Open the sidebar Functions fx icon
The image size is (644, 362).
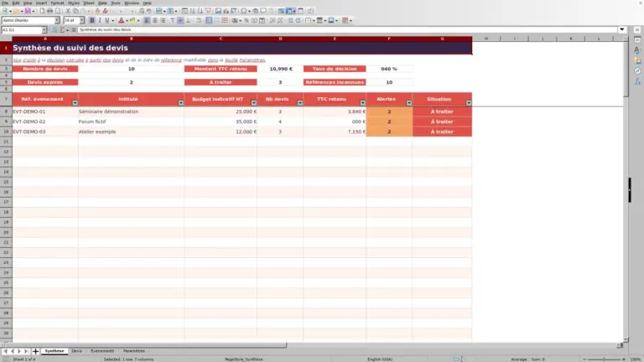(x=637, y=81)
